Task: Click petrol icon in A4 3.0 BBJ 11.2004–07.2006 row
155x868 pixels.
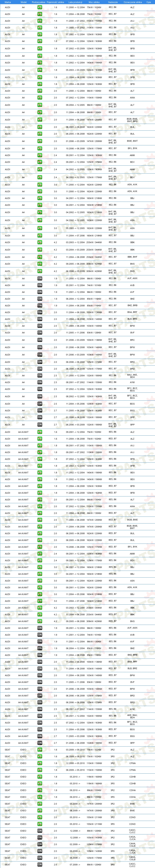Action: tap(40, 236)
